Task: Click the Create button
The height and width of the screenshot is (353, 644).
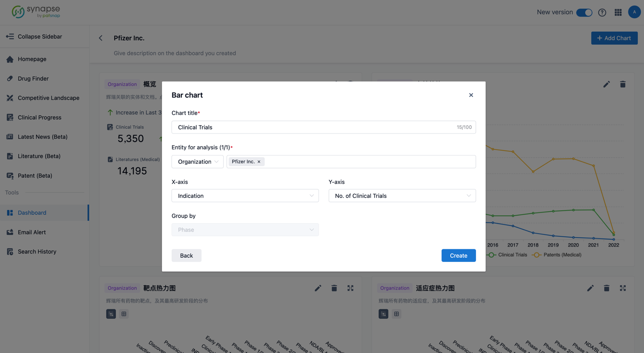Action: [458, 255]
